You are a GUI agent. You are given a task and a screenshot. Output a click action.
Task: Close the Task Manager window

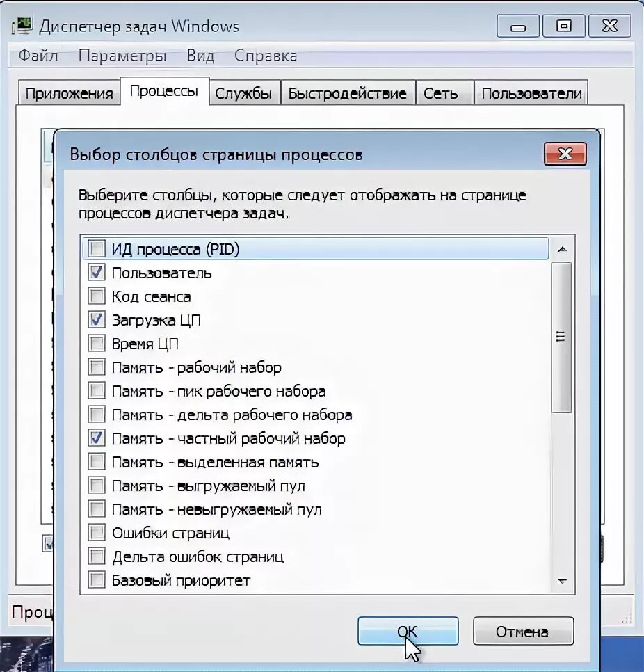click(x=610, y=27)
